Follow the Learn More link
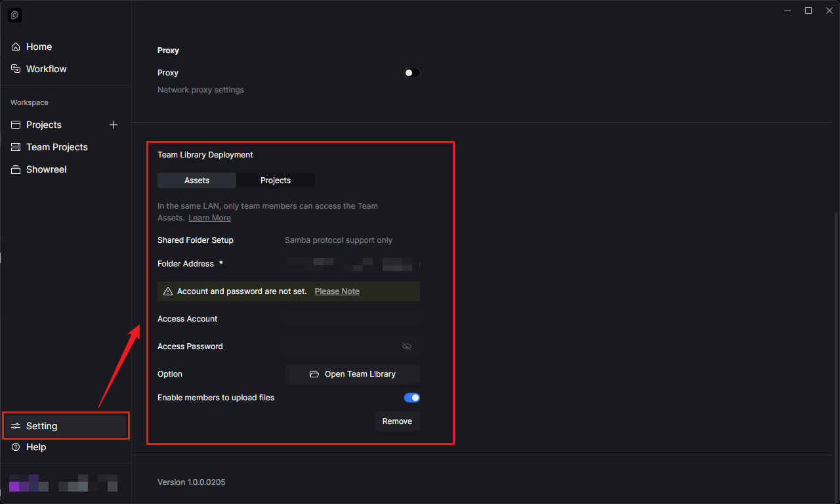This screenshot has height=504, width=840. (x=209, y=218)
